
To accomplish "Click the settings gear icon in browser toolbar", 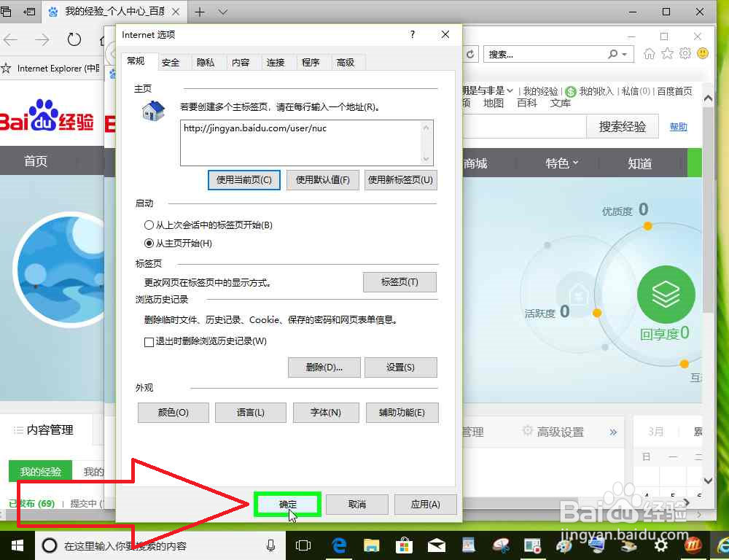I will tap(684, 53).
